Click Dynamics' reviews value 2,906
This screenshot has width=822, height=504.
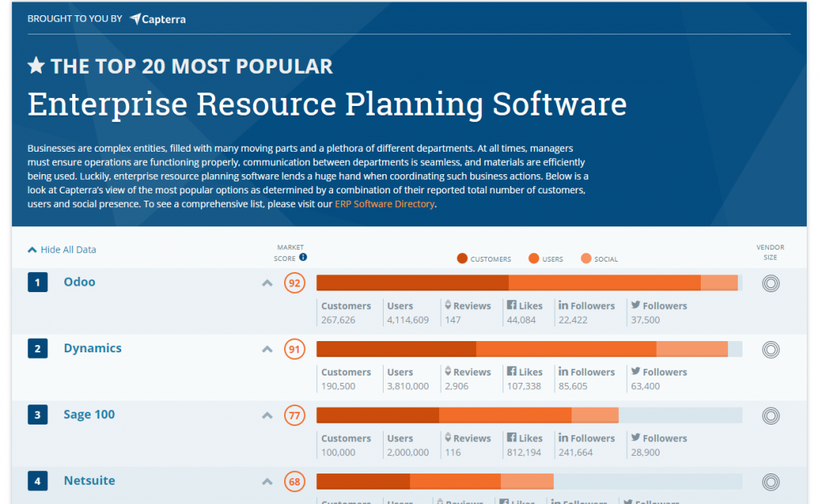coord(457,386)
